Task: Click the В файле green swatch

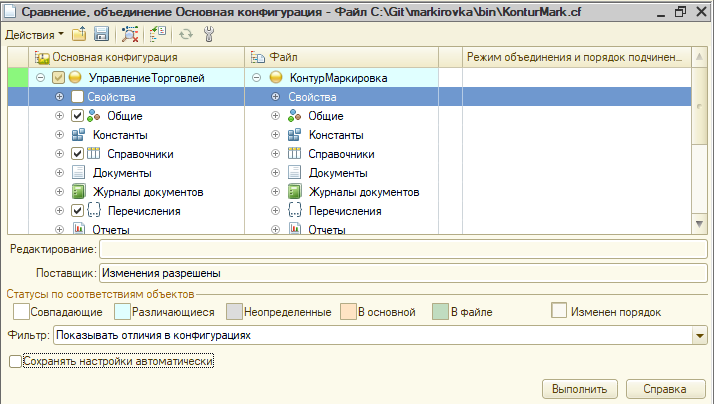Action: [x=440, y=312]
